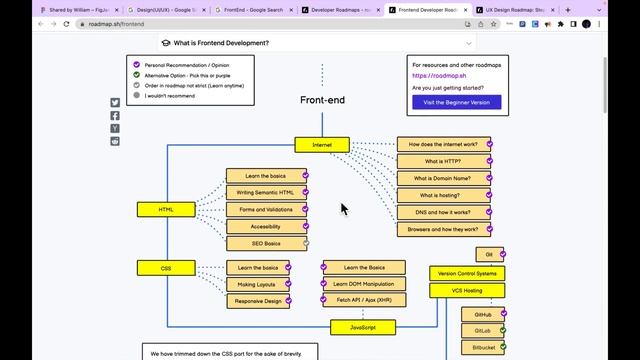The image size is (640, 360).
Task: Click the site lock icon in address bar
Action: (82, 24)
